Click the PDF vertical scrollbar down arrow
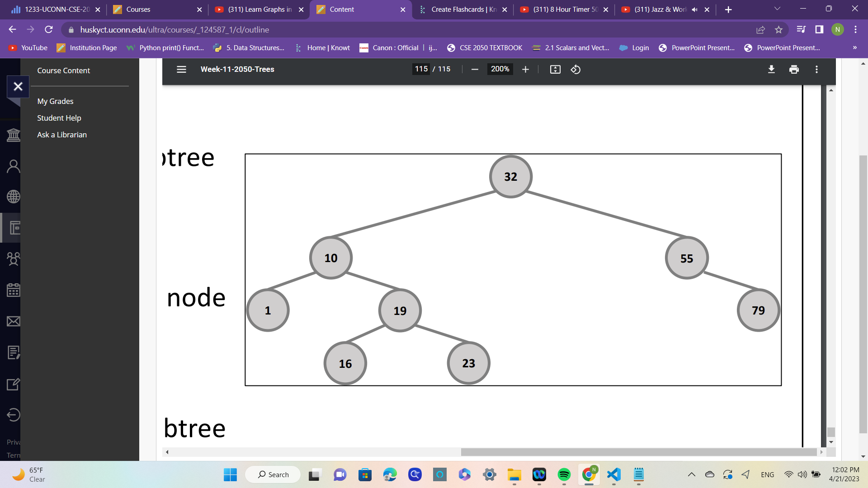Image resolution: width=868 pixels, height=488 pixels. pos(831,442)
